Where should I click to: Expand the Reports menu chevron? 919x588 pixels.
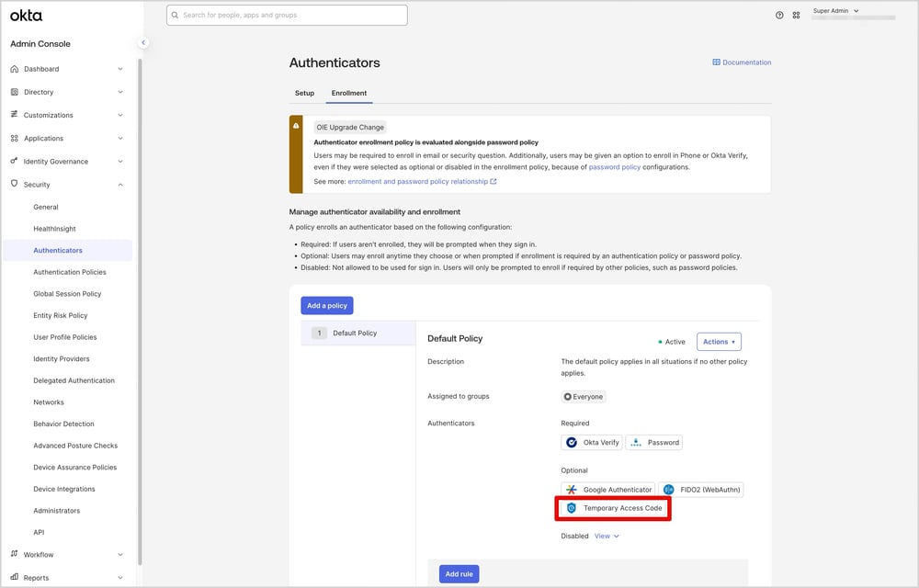pos(120,578)
